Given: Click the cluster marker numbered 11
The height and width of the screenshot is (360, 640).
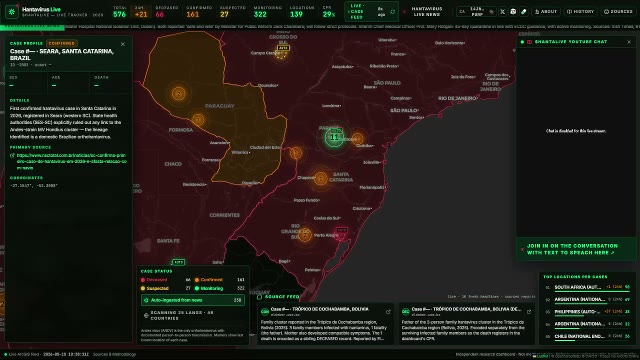Looking at the screenshot, I should coord(334,137).
